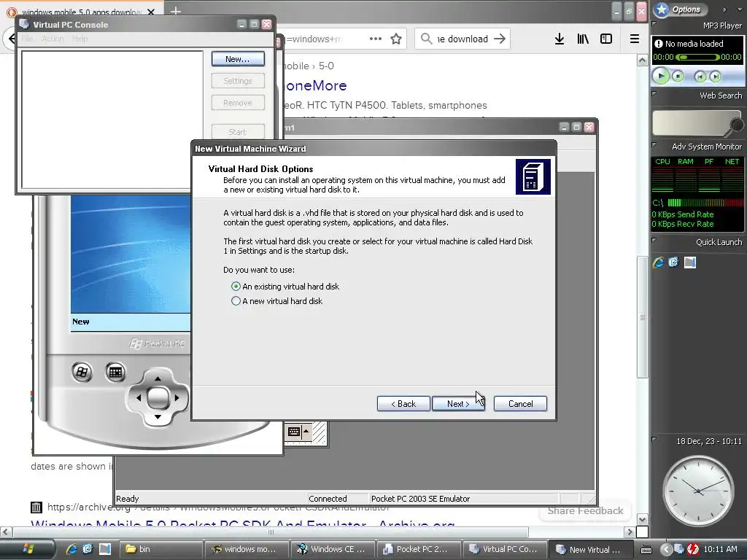Viewport: 747px width, 560px height.
Task: Click the red system tray icon
Action: pyautogui.click(x=693, y=549)
